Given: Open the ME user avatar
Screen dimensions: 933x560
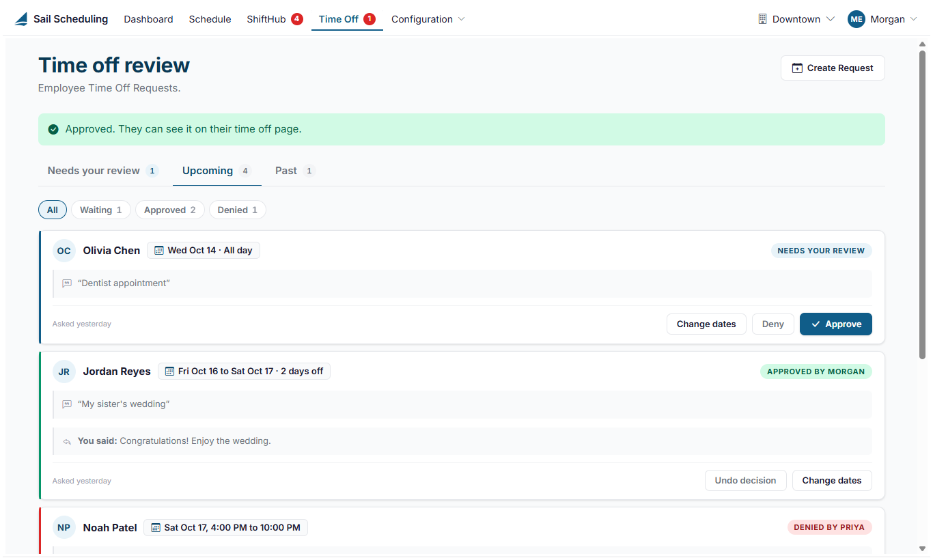Looking at the screenshot, I should click(x=857, y=19).
